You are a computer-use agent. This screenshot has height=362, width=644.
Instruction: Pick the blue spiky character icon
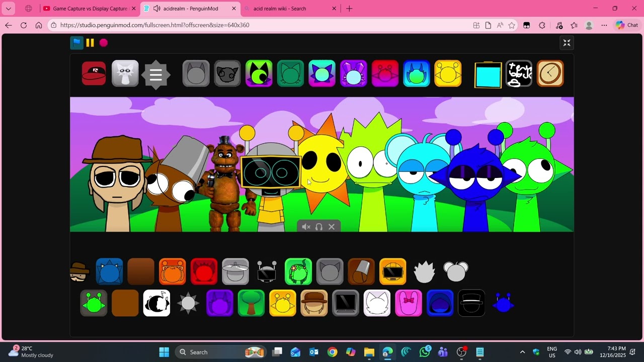point(109,271)
